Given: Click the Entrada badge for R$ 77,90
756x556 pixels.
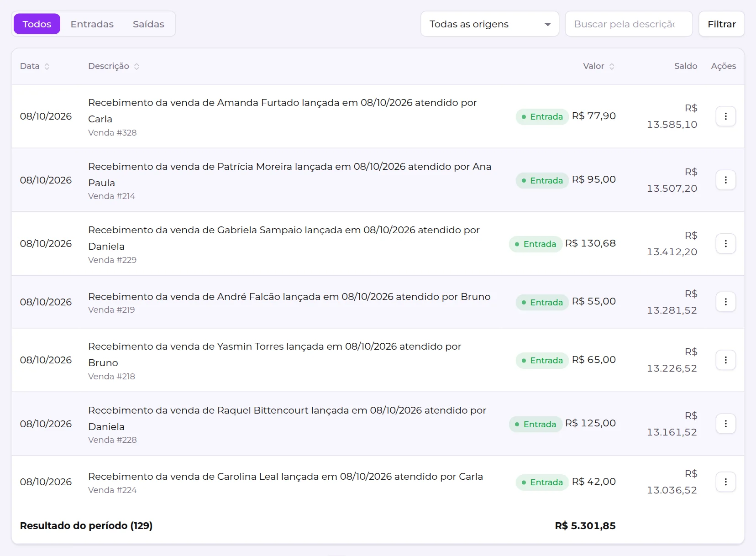Looking at the screenshot, I should pyautogui.click(x=542, y=116).
